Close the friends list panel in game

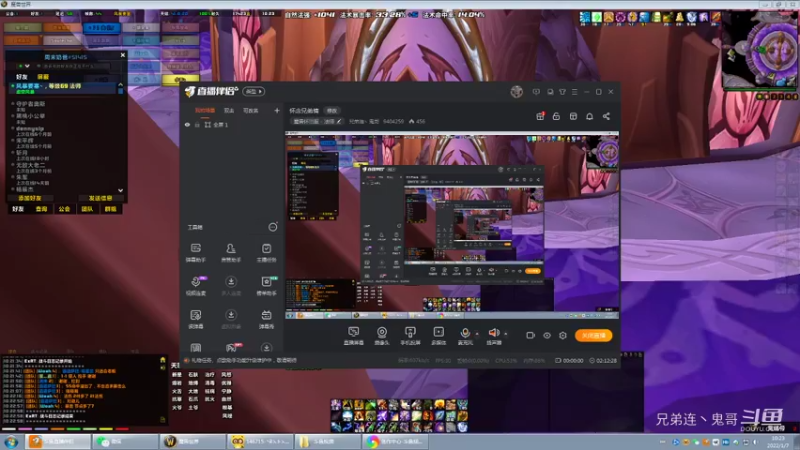pos(122,55)
